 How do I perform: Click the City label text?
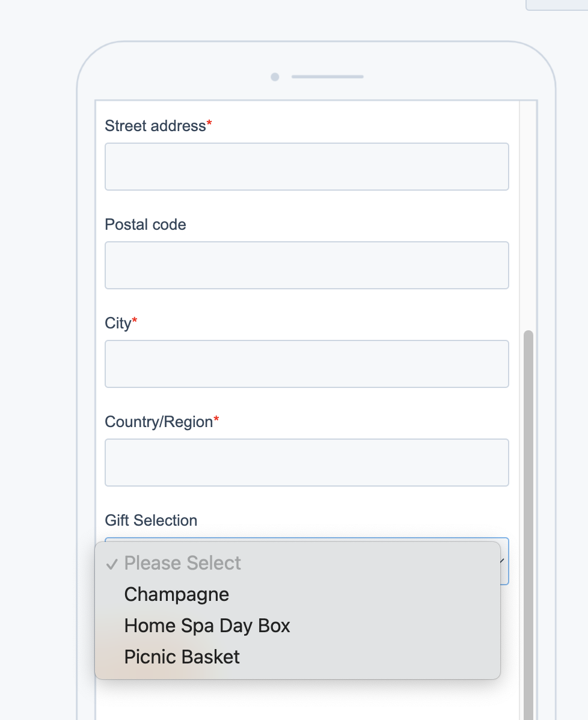click(x=118, y=323)
